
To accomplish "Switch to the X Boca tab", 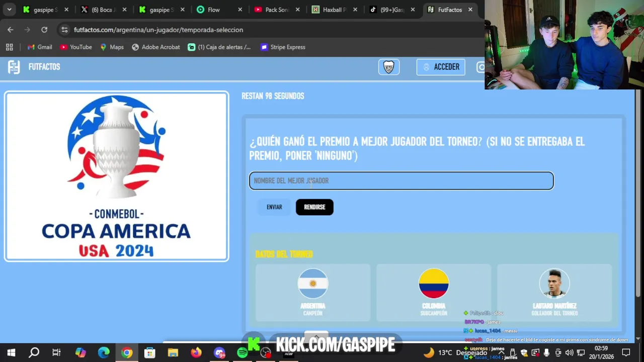I will point(104,10).
